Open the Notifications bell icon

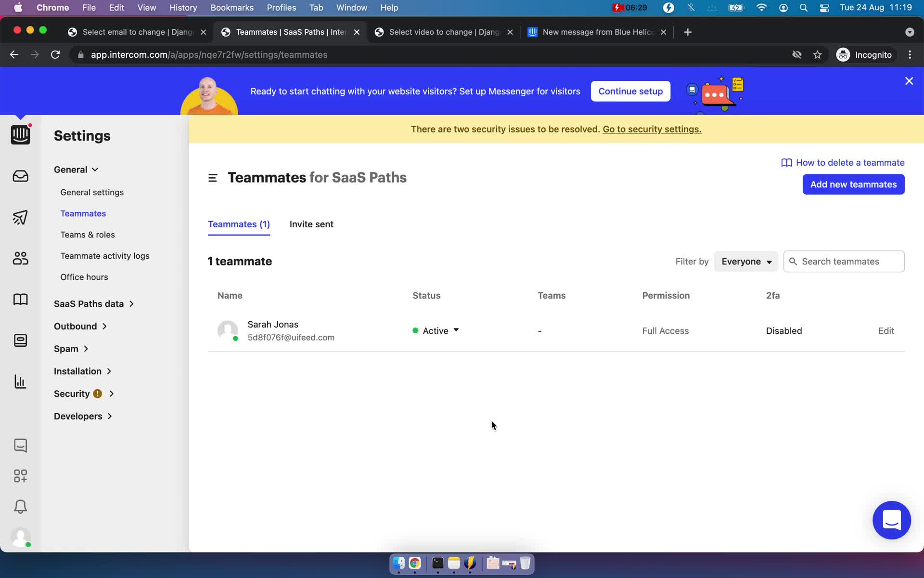(20, 506)
